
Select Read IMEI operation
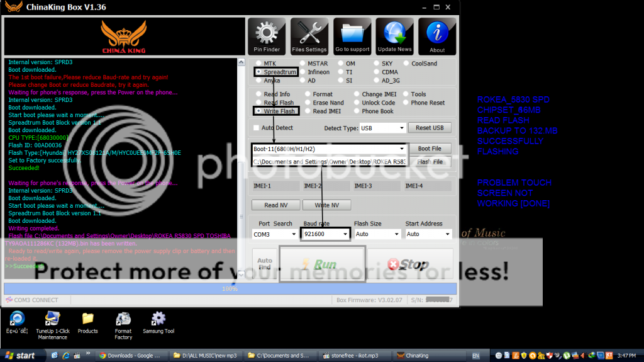[308, 111]
